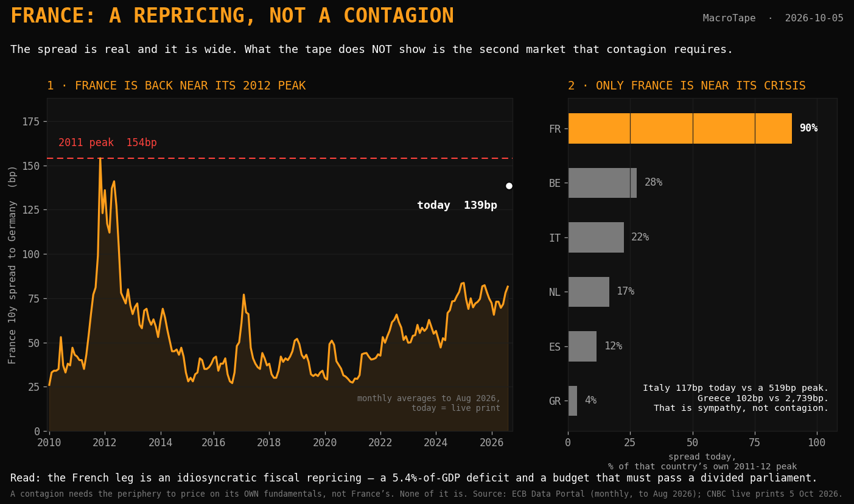Click panel title '1 · FRANCE IS BACK NEAR ITS 2012 PEAK'
Viewport: 854px width, 504px height.
click(x=176, y=86)
